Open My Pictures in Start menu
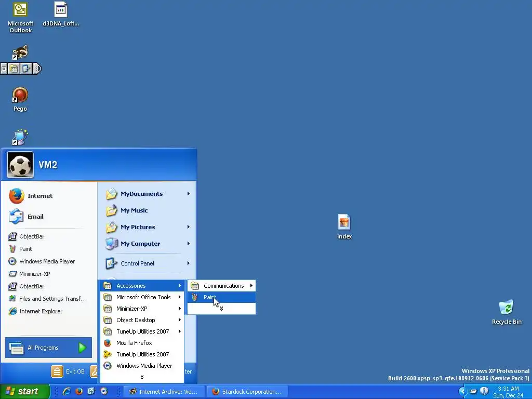The image size is (532, 399). coord(147,227)
